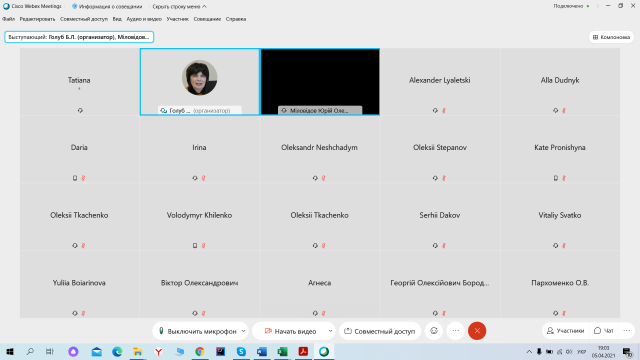
Task: Open reactions smiley icon
Action: 434,331
